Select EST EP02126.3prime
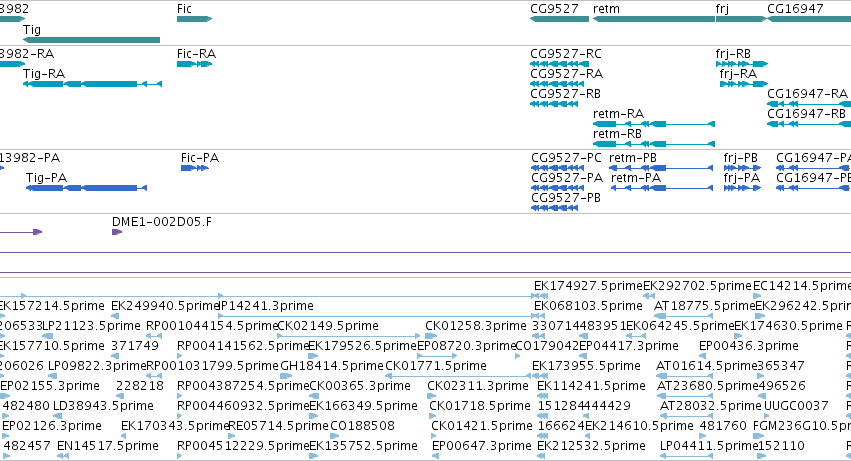 pos(52,426)
